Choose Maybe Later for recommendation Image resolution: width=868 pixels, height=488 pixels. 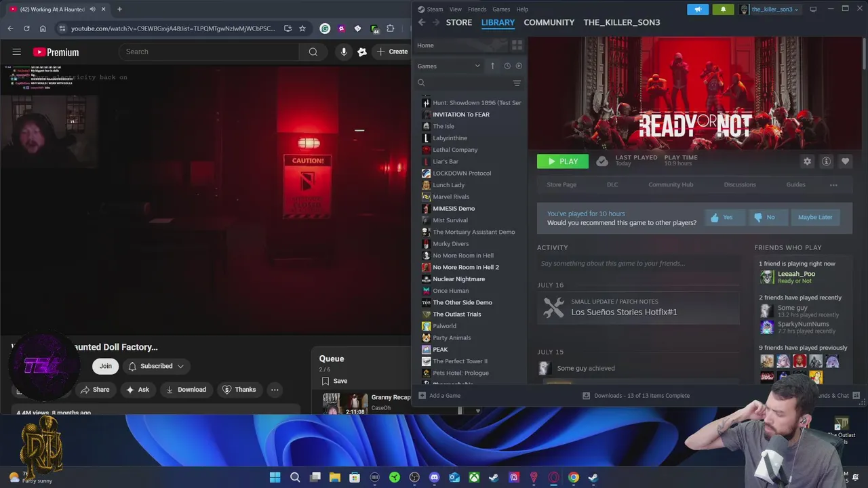815,218
